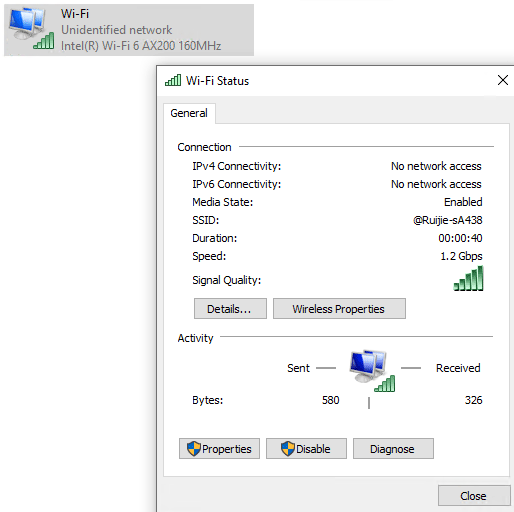Open the Details... button

[x=230, y=309]
